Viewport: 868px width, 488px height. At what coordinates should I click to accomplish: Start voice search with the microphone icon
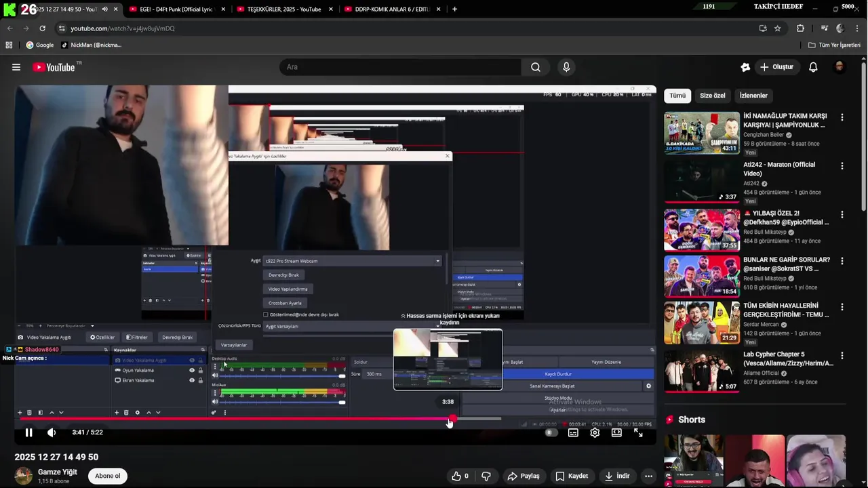[566, 67]
